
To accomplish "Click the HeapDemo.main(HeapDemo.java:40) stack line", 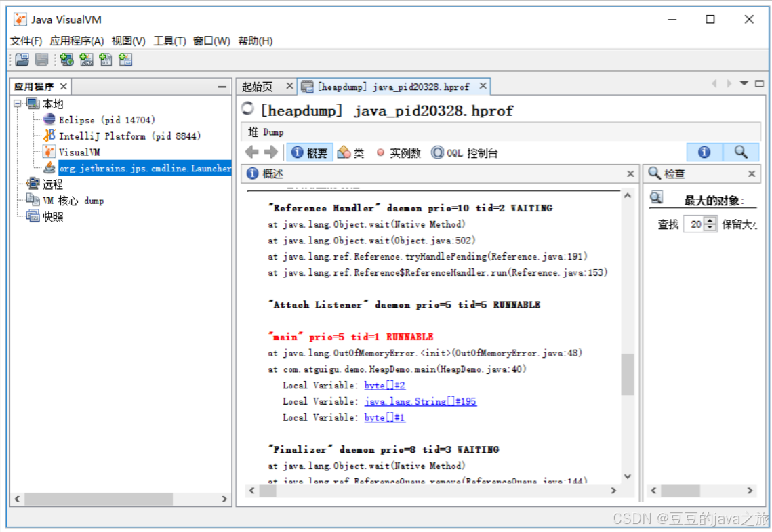I will pos(397,369).
